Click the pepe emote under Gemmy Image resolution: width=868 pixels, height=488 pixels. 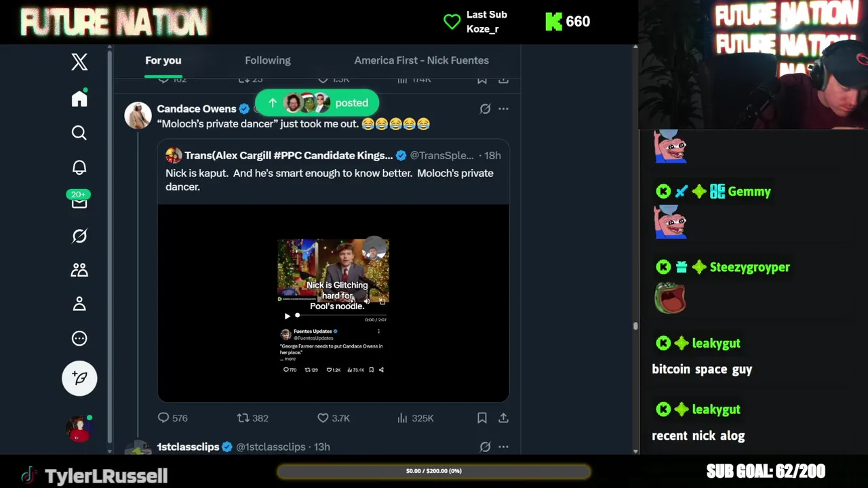[670, 222]
